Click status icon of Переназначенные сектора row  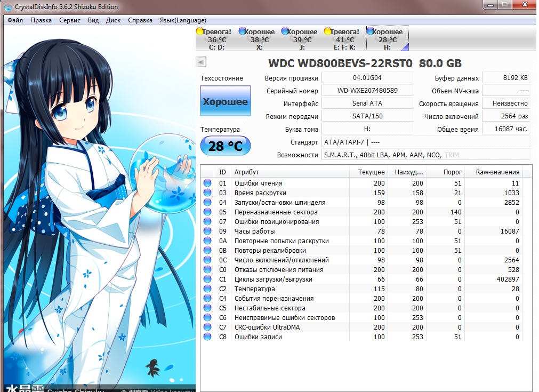pyautogui.click(x=207, y=212)
